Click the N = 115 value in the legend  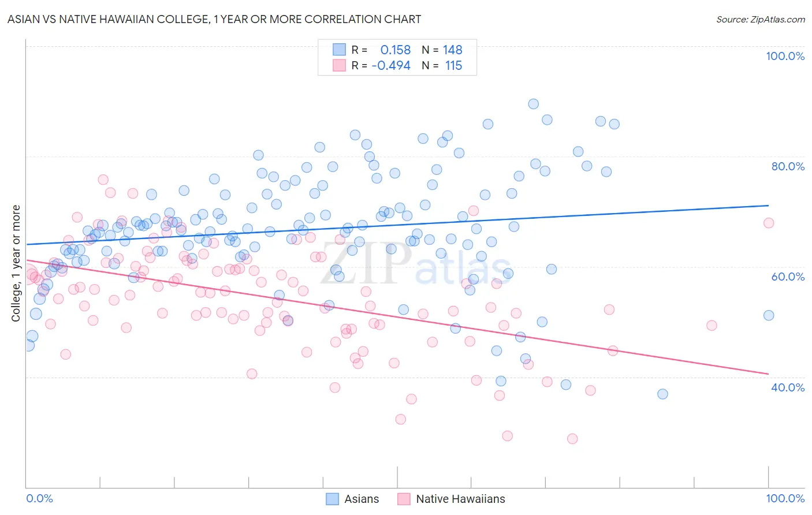[x=442, y=65]
